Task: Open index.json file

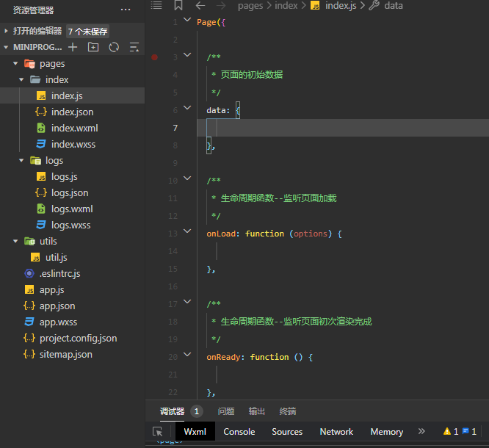Action: (73, 112)
